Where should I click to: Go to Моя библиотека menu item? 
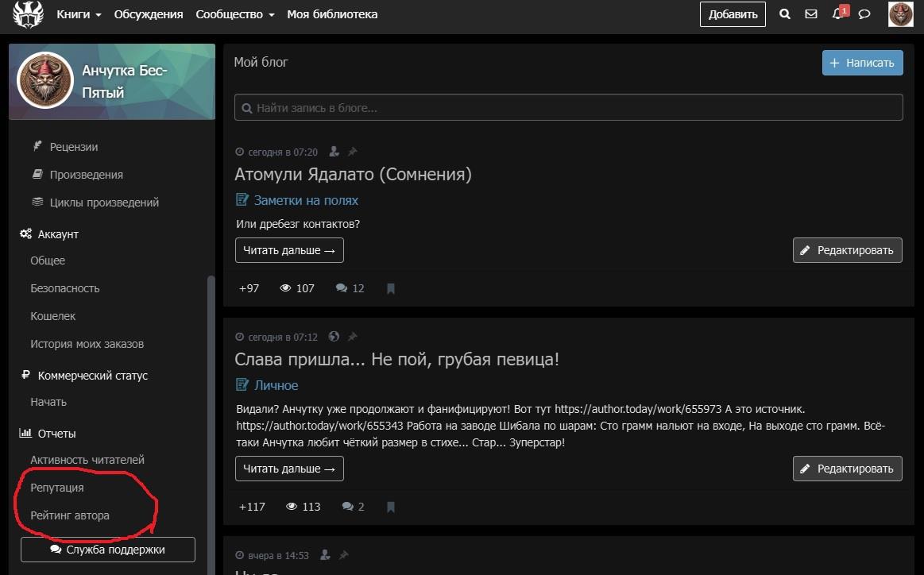coord(332,14)
